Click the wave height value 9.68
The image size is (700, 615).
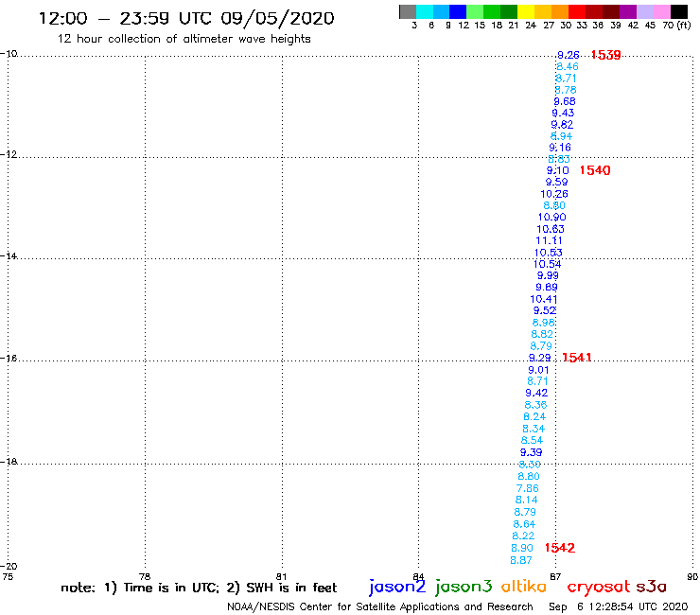(x=565, y=101)
